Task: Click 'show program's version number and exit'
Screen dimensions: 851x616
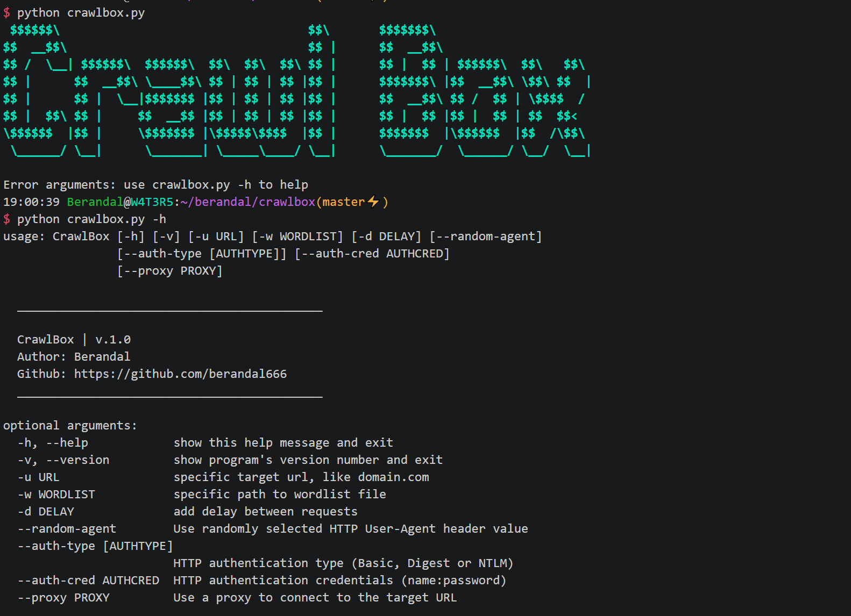Action: pyautogui.click(x=308, y=460)
